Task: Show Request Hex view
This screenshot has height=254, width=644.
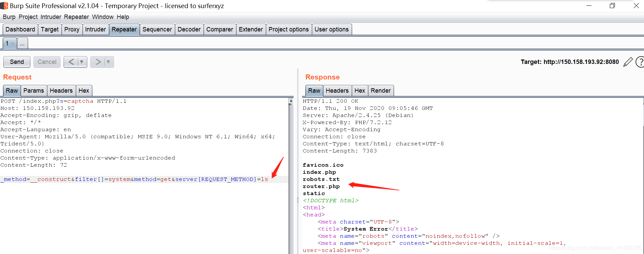Action: pos(84,91)
